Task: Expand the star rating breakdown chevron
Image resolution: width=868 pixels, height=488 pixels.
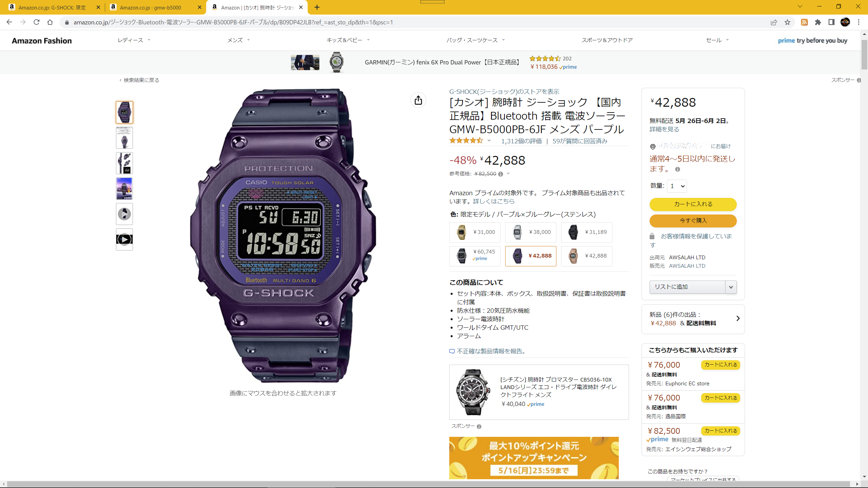Action: [x=489, y=141]
